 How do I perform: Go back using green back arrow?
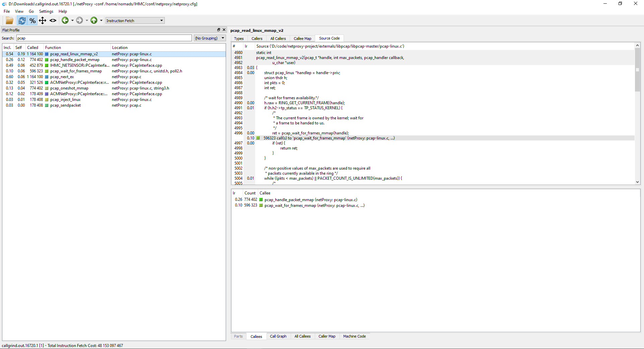65,20
